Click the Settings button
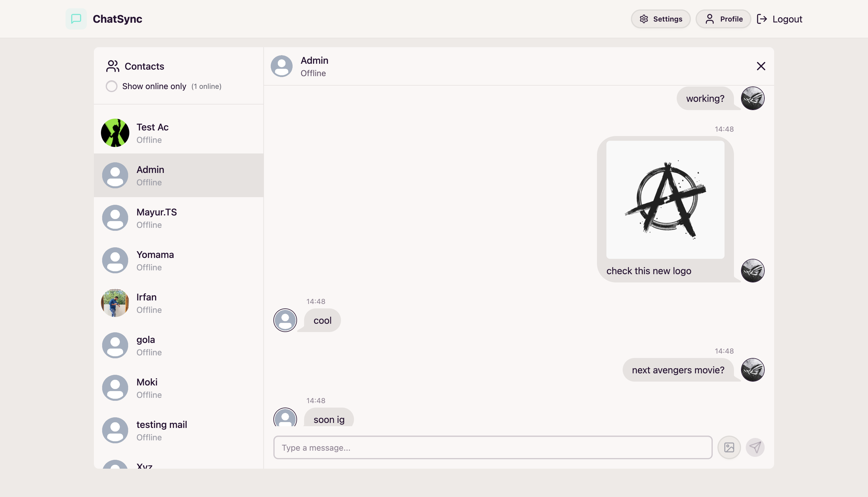The image size is (868, 497). click(660, 19)
